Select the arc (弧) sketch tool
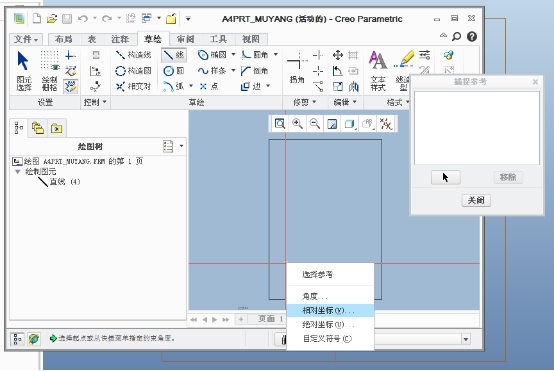Screen dimensions: 554x371 (x=173, y=86)
